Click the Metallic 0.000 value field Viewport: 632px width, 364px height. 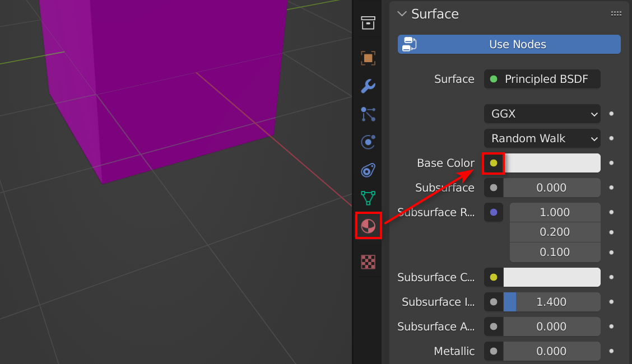click(x=552, y=351)
